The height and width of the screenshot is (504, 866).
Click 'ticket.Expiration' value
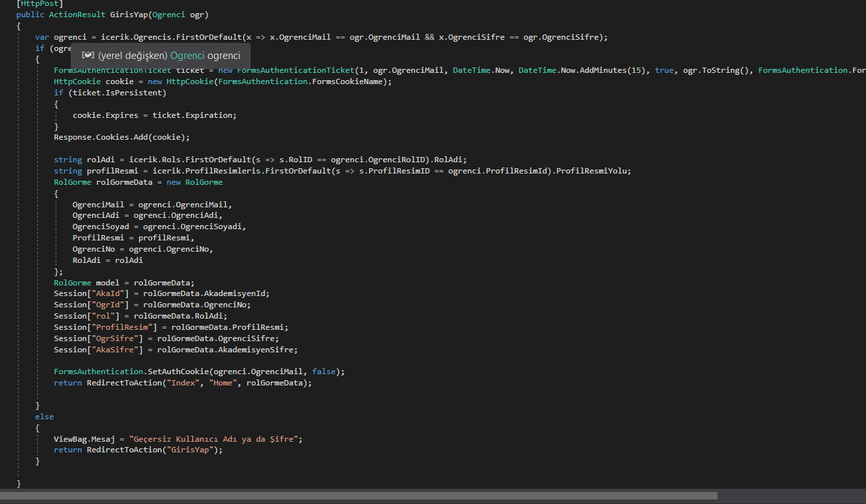pyautogui.click(x=192, y=115)
